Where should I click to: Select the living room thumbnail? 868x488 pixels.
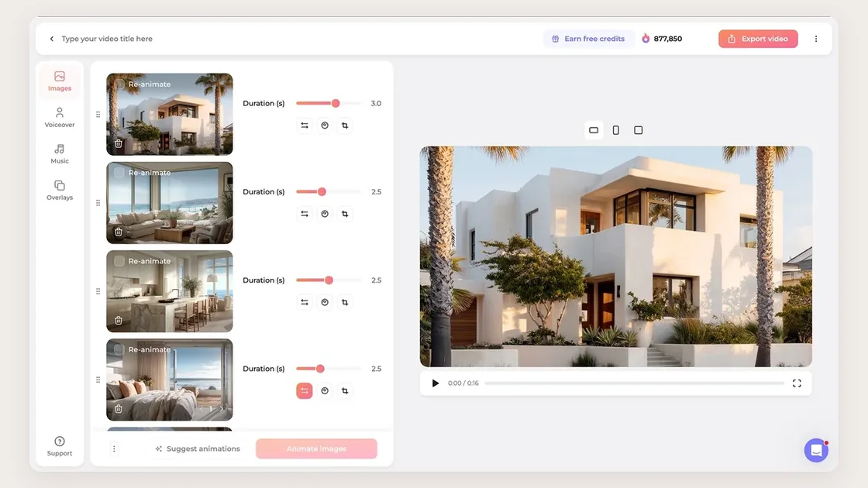click(x=170, y=203)
